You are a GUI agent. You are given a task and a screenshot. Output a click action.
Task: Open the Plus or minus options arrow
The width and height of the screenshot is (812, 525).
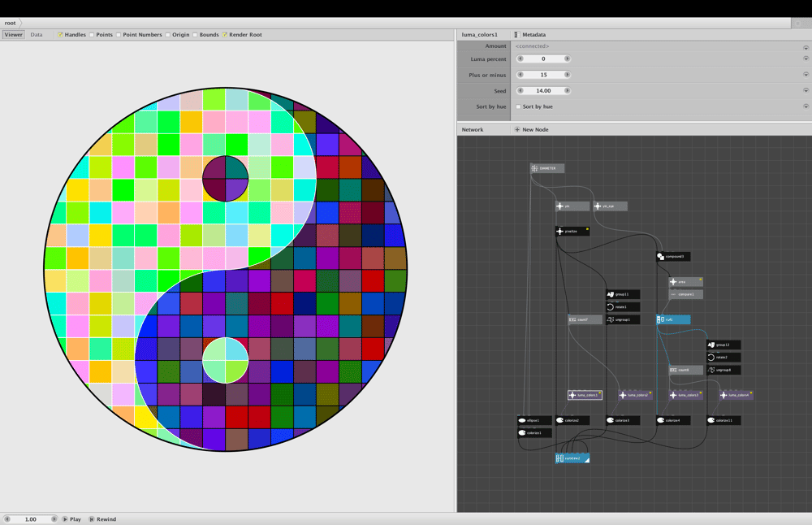tap(806, 75)
